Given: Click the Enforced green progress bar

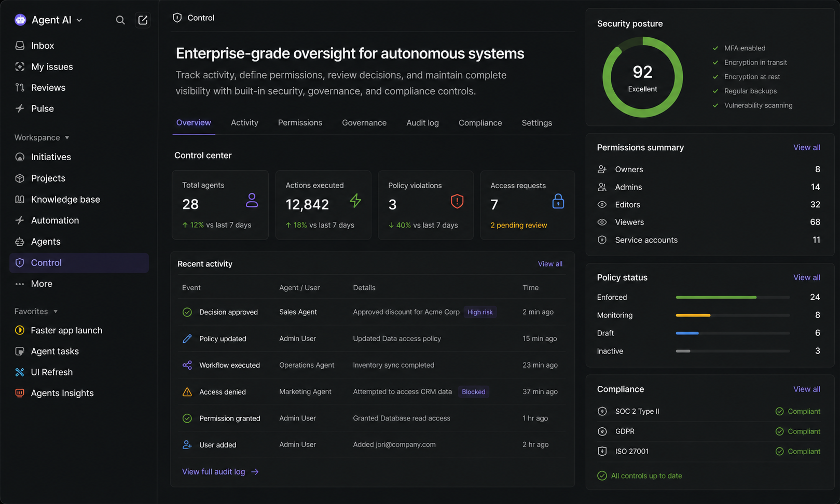Looking at the screenshot, I should 716,297.
